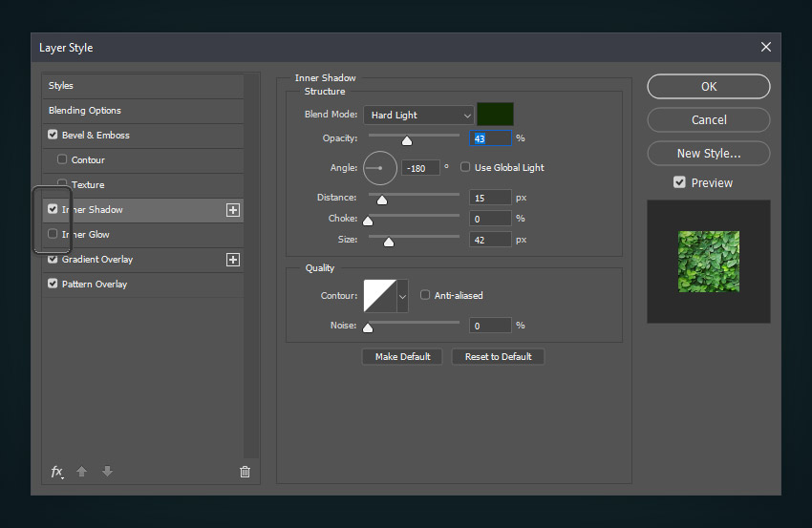The height and width of the screenshot is (528, 812).
Task: Click the delete effect trash icon
Action: click(x=245, y=472)
